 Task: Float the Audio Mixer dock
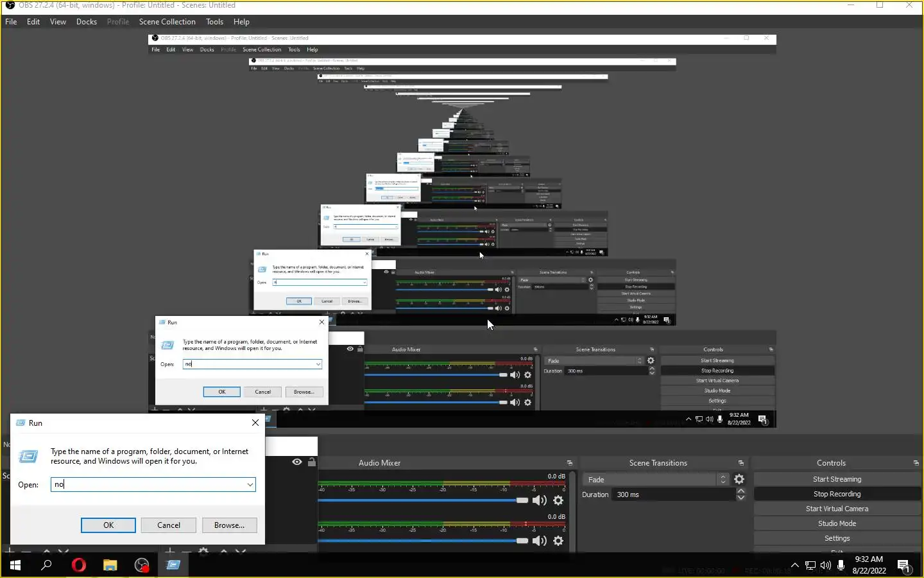(x=570, y=463)
